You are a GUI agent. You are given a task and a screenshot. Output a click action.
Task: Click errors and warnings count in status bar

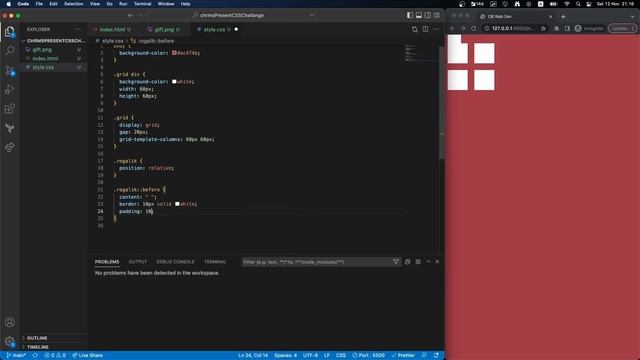[55, 356]
